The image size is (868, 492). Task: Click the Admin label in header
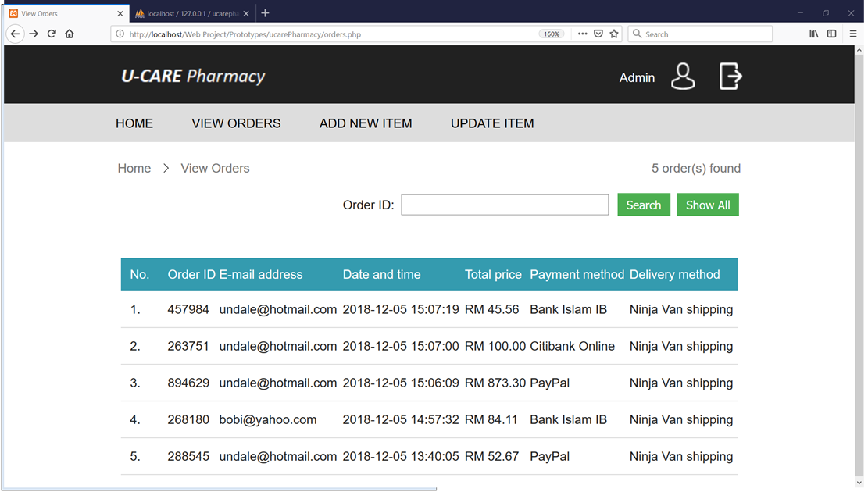(x=637, y=78)
